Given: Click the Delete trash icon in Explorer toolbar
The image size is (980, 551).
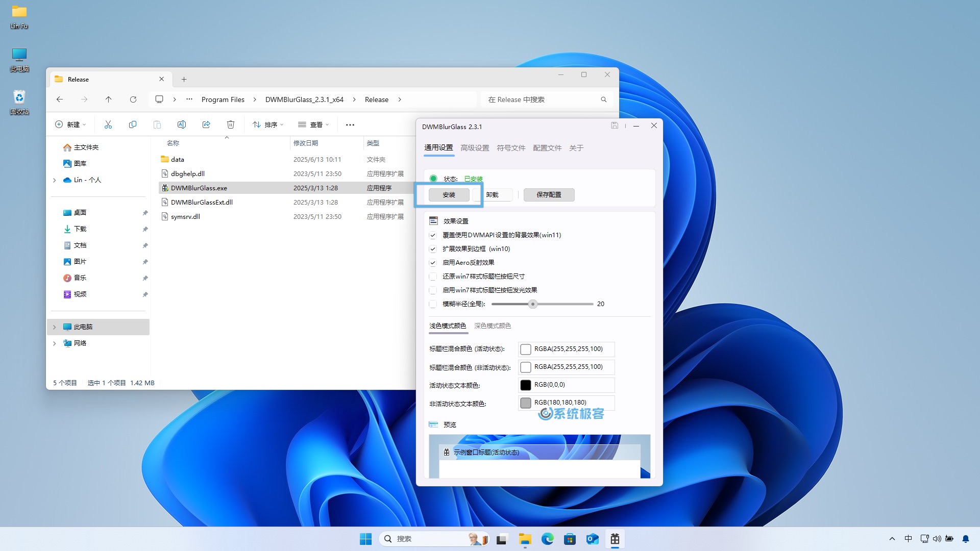Looking at the screenshot, I should [x=231, y=124].
